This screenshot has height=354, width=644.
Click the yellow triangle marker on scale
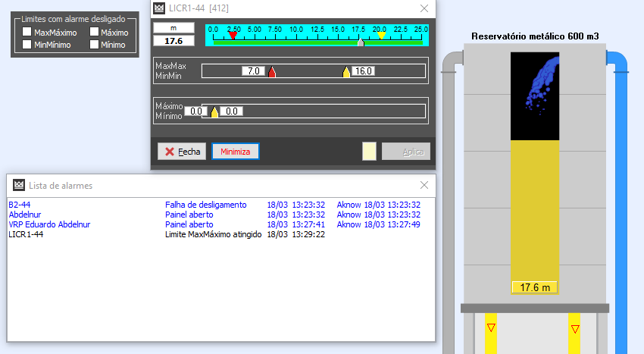[x=382, y=36]
